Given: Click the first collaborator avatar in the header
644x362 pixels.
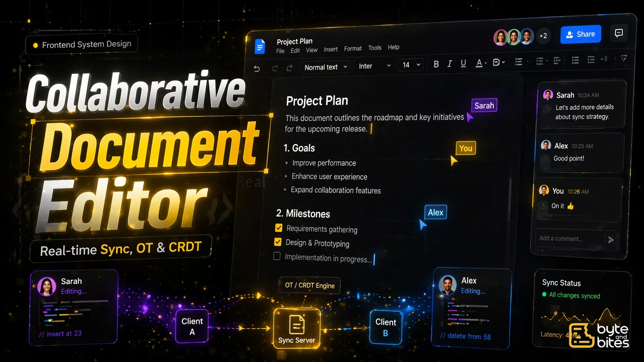Looking at the screenshot, I should [501, 37].
